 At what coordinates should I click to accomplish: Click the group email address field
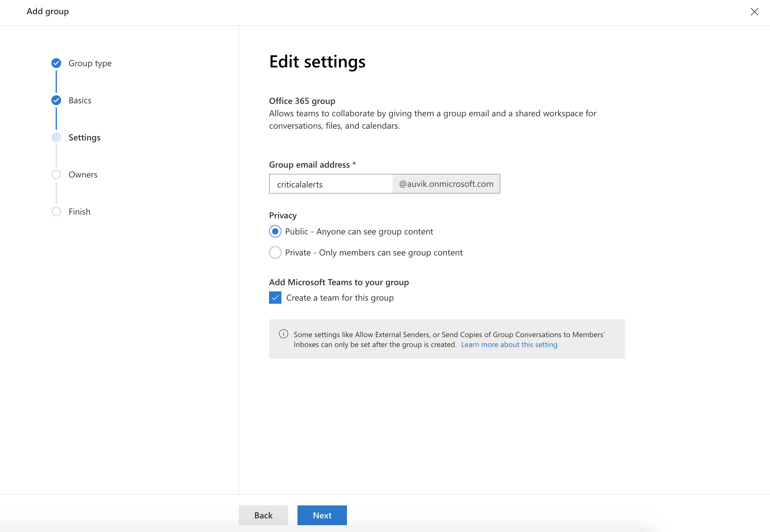[x=331, y=184]
